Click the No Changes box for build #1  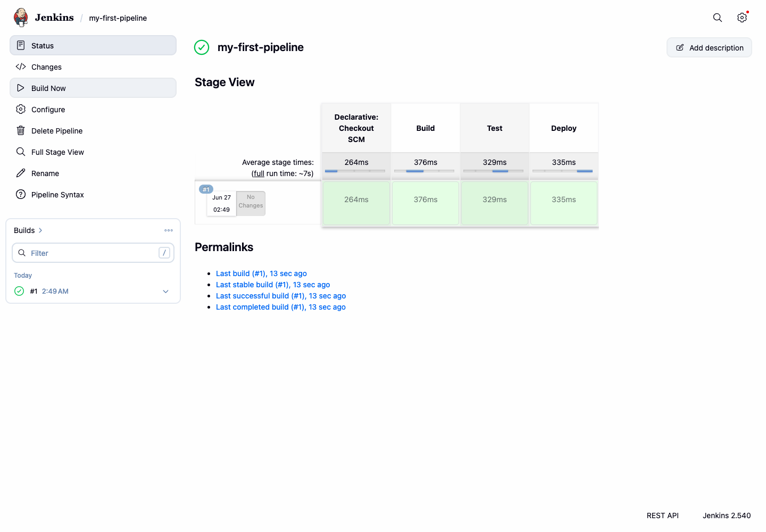click(251, 203)
